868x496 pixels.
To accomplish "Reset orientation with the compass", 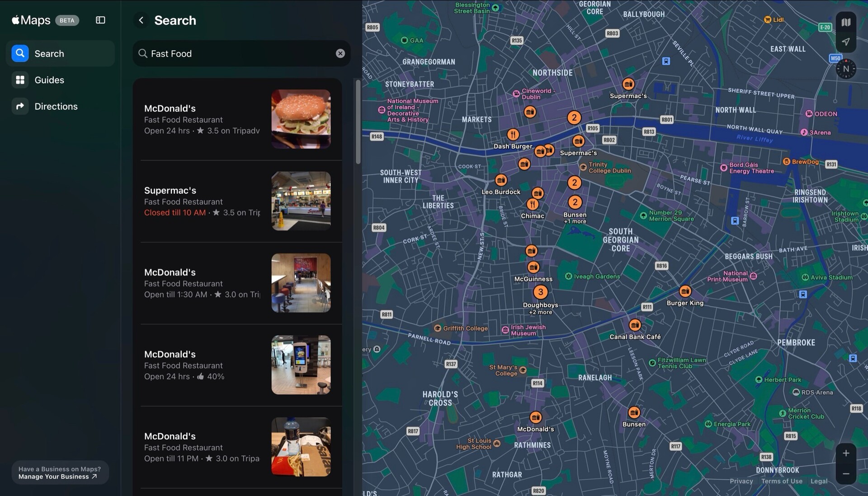I will pos(846,69).
